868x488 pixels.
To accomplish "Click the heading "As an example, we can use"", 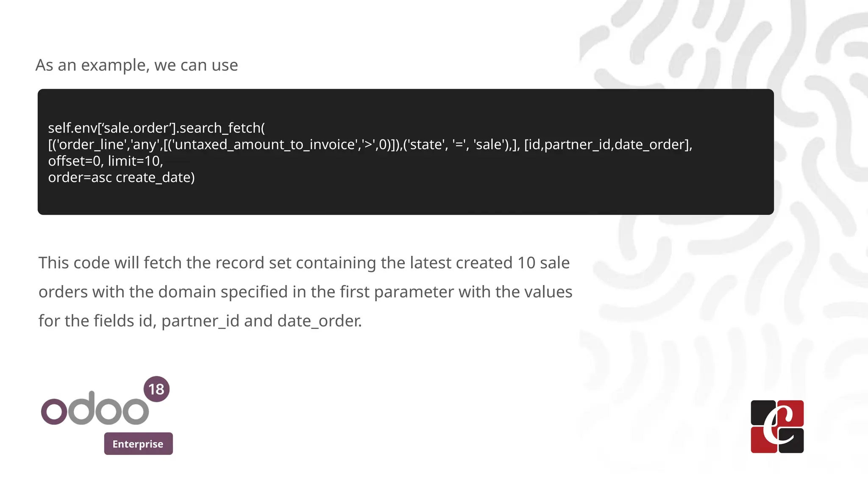I will coord(136,65).
